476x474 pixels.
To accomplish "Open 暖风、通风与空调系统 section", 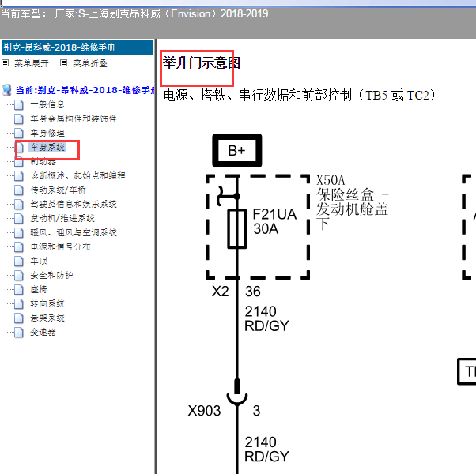I will (74, 232).
